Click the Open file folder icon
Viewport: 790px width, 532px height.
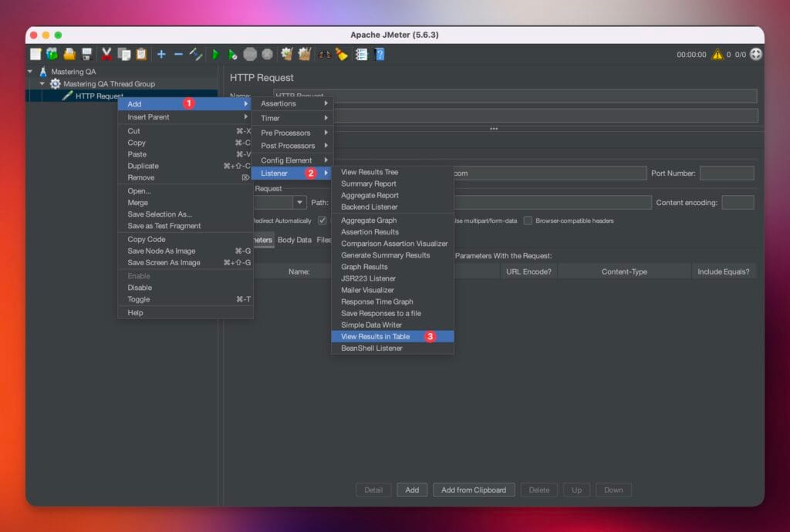[69, 55]
